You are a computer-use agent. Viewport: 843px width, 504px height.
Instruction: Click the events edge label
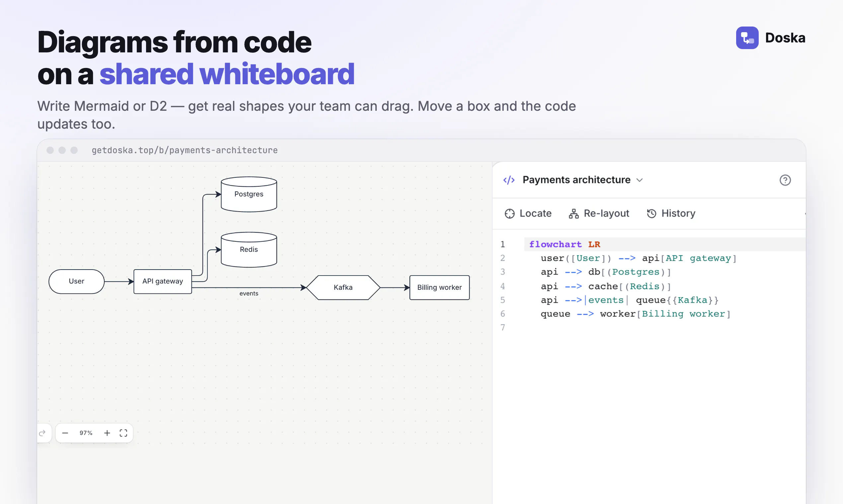pos(249,293)
